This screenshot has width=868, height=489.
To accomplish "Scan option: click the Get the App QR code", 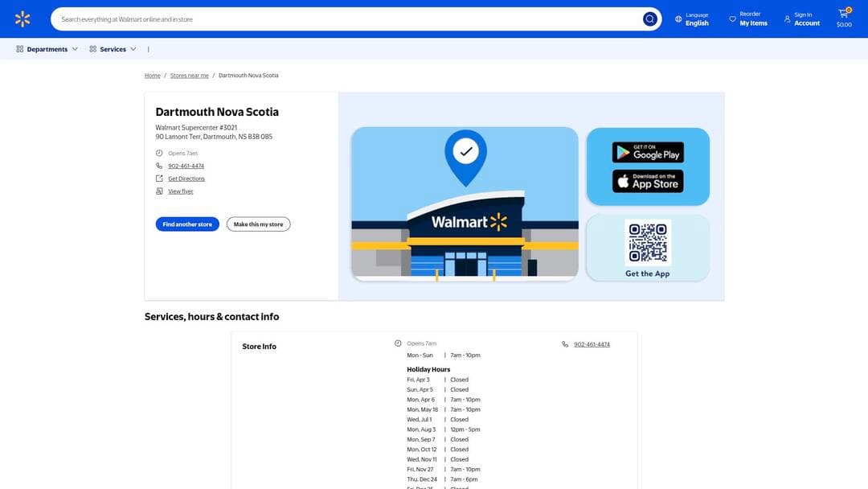I will [648, 241].
